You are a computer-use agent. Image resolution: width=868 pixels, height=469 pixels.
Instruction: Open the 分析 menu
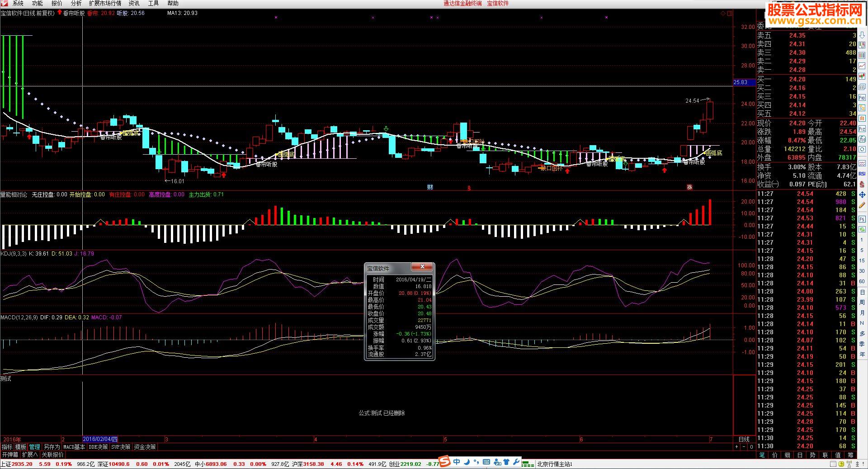pyautogui.click(x=76, y=4)
